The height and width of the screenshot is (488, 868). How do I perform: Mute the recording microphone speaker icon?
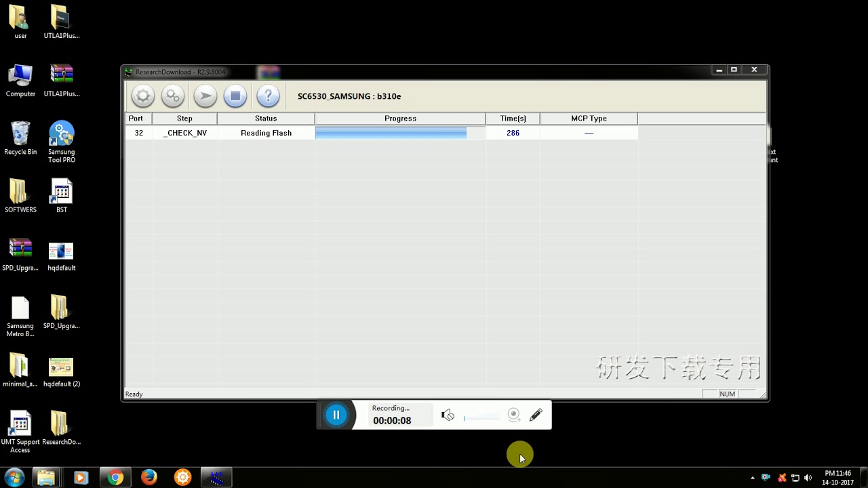pyautogui.click(x=448, y=415)
